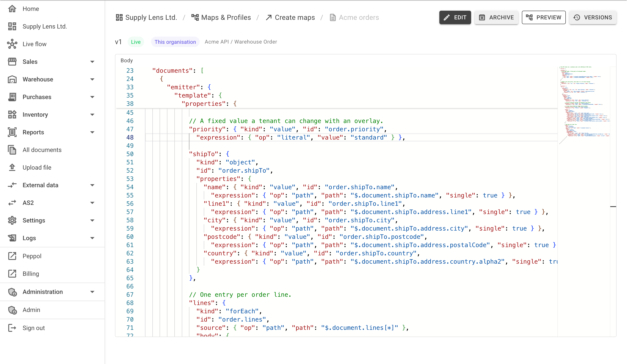Screen dimensions: 627x364
Task: Click the Peppol external link icon
Action: (x=12, y=256)
